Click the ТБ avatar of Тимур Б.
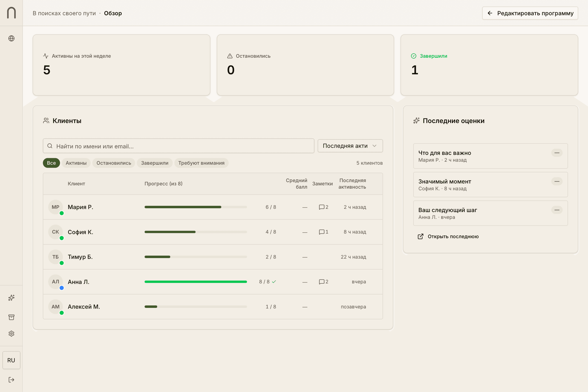The image size is (588, 392). [x=56, y=257]
